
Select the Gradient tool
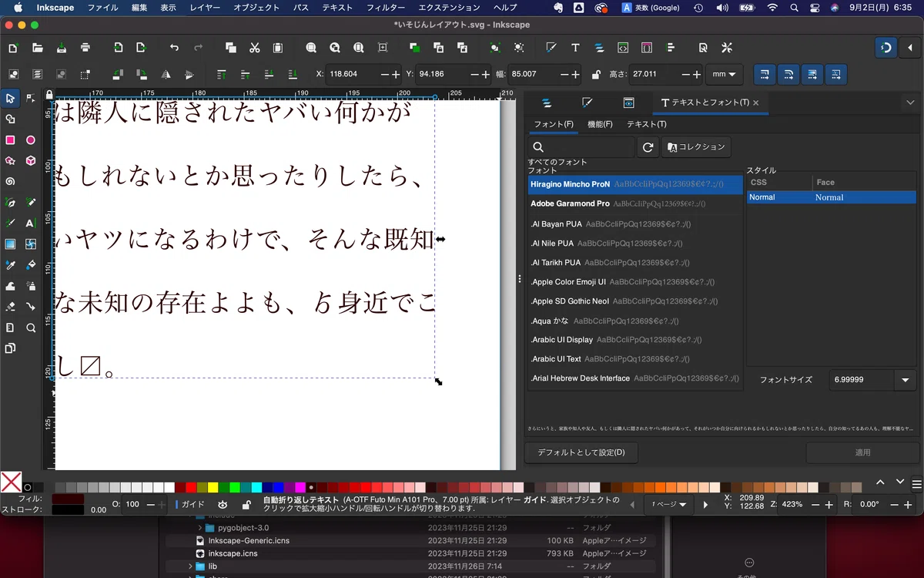click(x=11, y=244)
